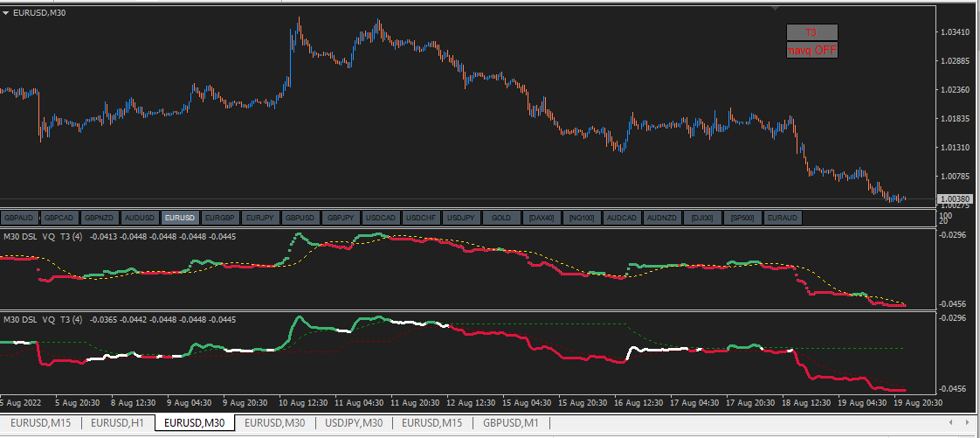This screenshot has width=980, height=438.
Task: Click lower M30 DSL VQ T3 indicator label starting -0.0365
Action: tap(120, 320)
